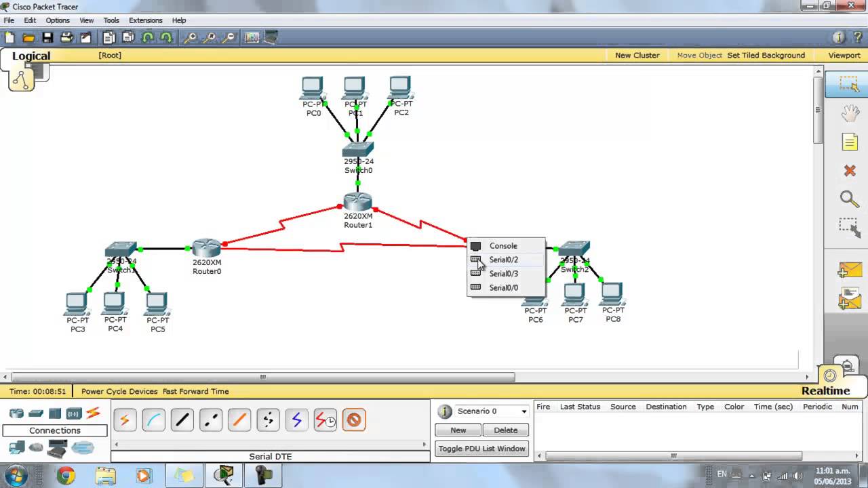Viewport: 868px width, 488px height.
Task: Click the New scenario button
Action: (458, 430)
